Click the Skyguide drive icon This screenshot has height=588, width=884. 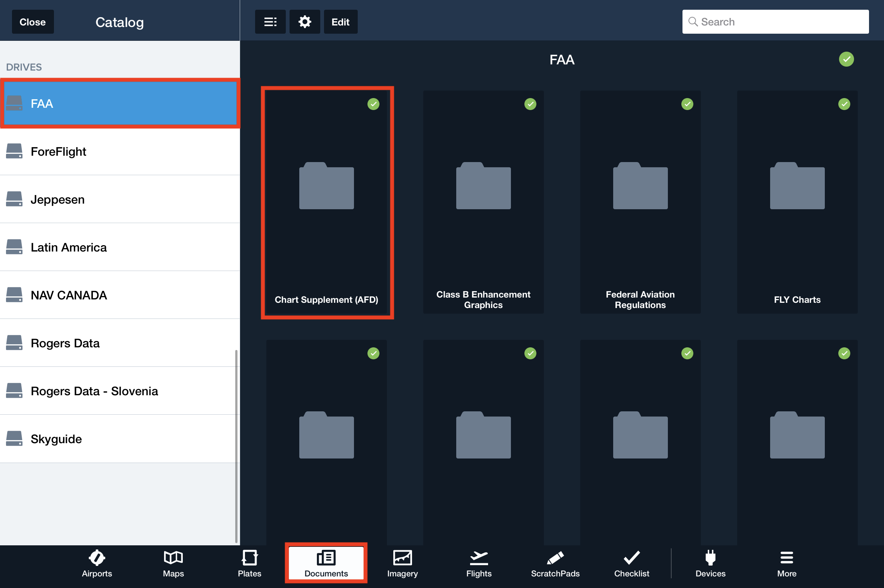[14, 438]
